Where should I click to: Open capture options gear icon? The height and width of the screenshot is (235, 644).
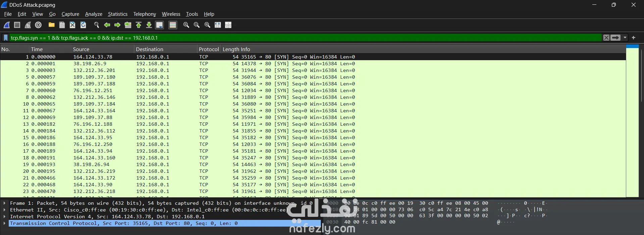pyautogui.click(x=38, y=25)
